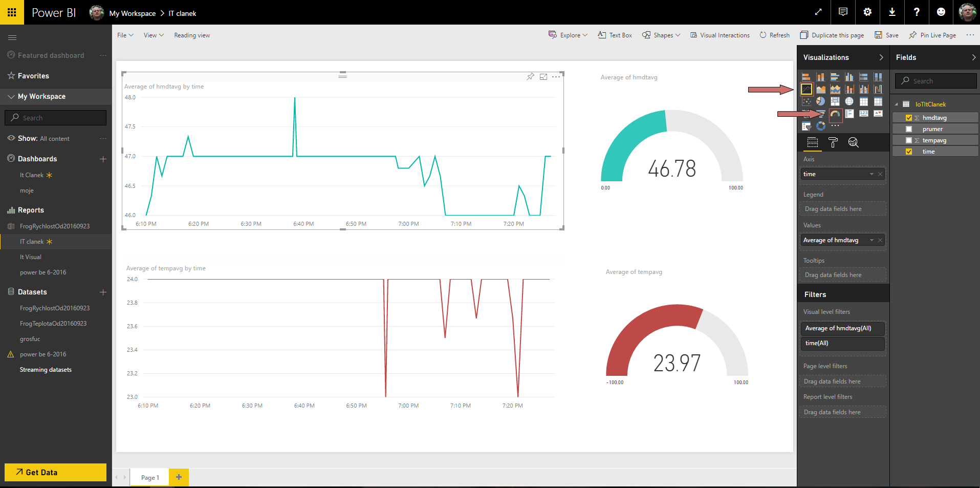The width and height of the screenshot is (980, 488).
Task: Select the donut chart visualization
Action: (x=821, y=126)
